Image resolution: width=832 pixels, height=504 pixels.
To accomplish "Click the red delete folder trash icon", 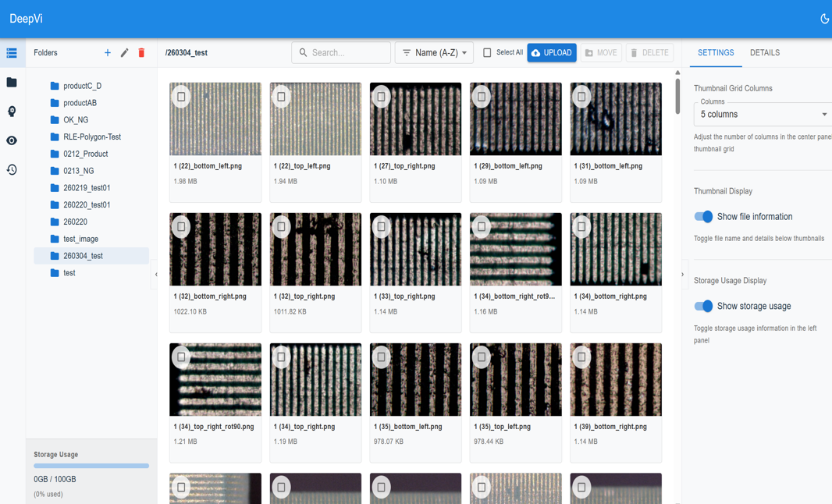I will (141, 53).
